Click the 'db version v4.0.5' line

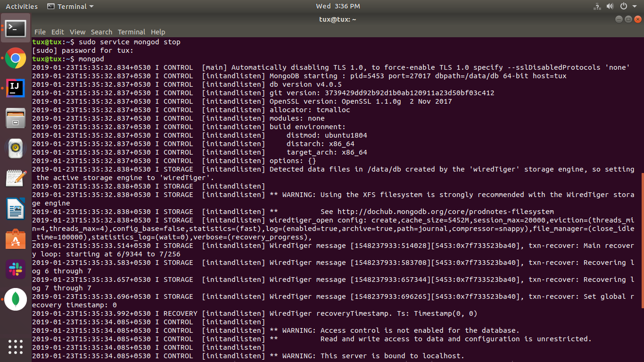click(305, 84)
